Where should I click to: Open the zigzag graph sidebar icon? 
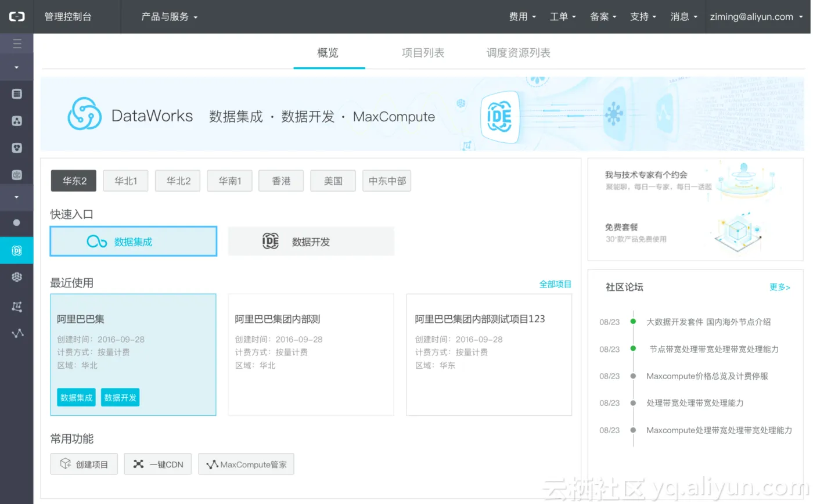(x=17, y=333)
